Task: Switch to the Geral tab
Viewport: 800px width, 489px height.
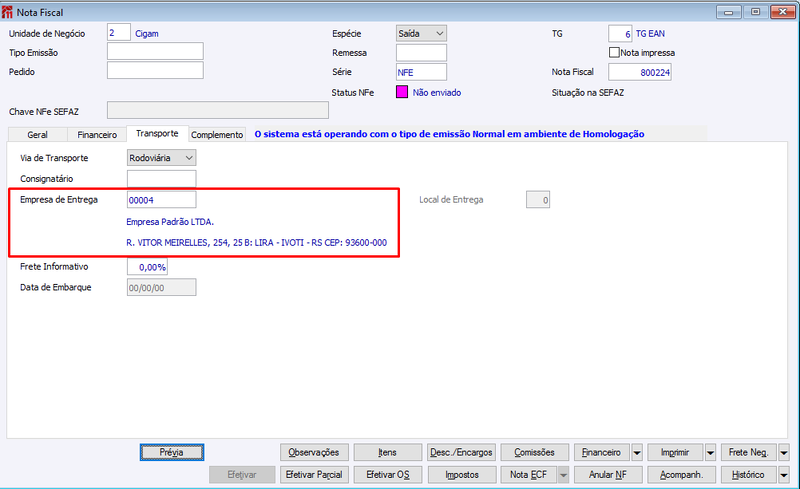Action: (x=37, y=135)
